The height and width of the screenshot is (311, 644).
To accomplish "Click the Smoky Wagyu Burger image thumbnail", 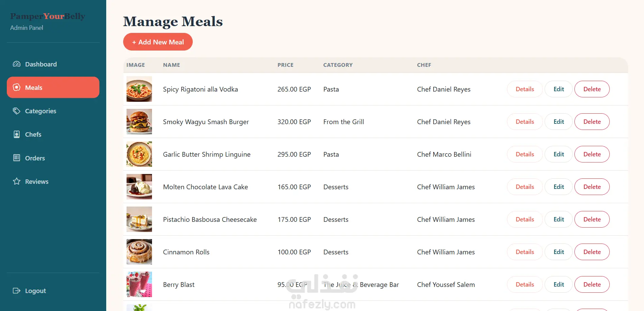I will (139, 121).
